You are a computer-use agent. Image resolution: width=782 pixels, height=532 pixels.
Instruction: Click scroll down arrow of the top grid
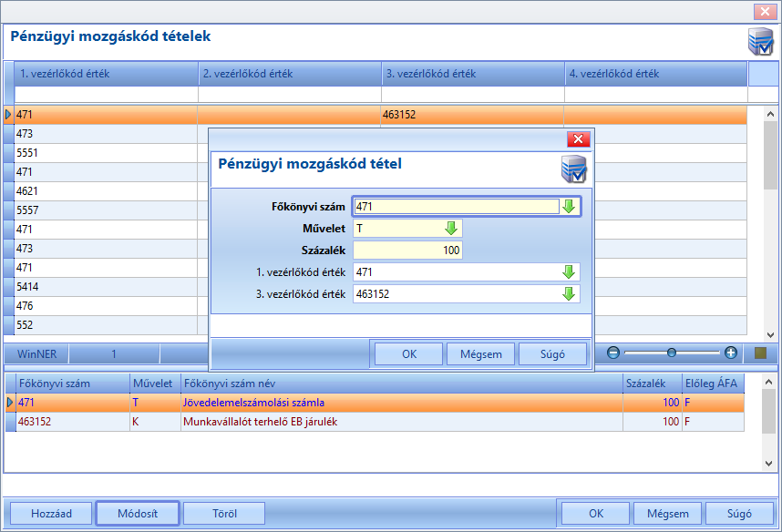(770, 335)
